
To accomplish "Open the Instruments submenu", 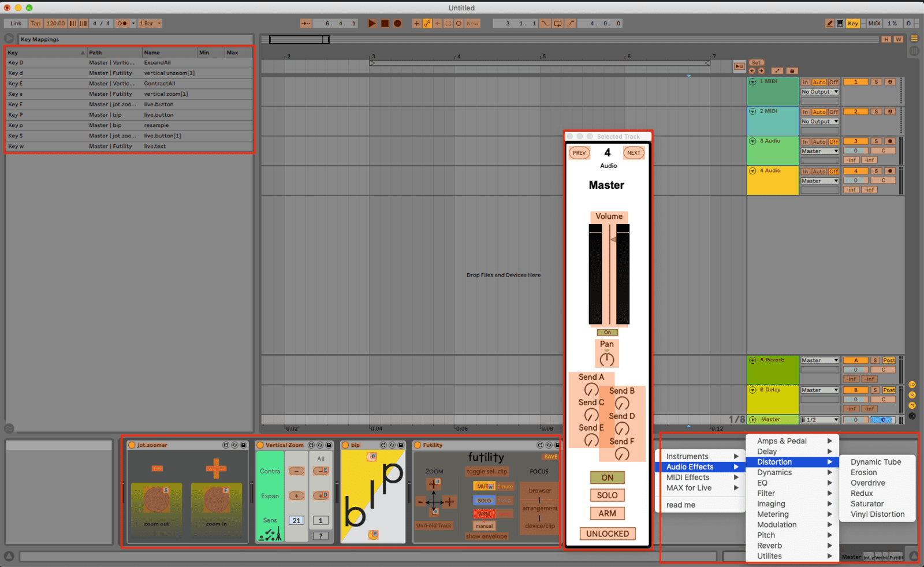I will [701, 456].
